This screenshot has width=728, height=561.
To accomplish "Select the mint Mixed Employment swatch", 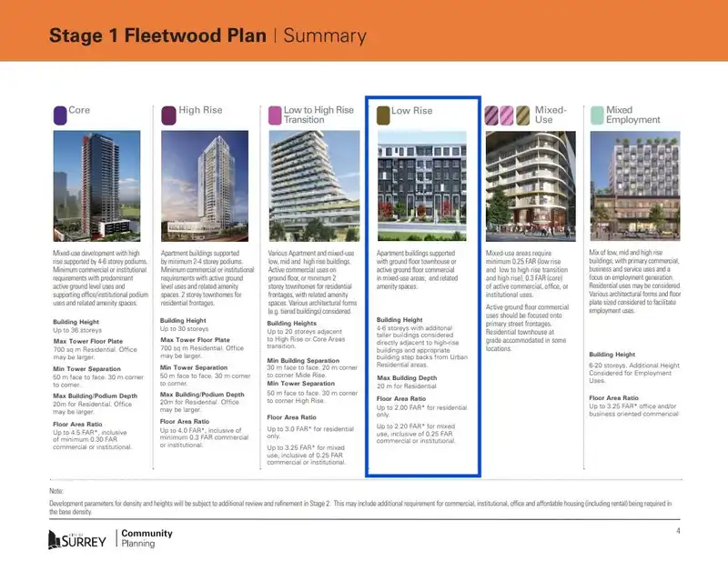I will pos(597,115).
